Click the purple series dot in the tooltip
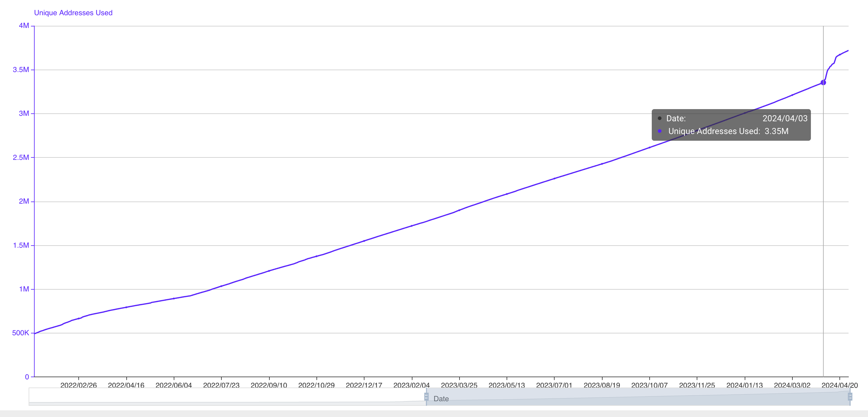 pyautogui.click(x=659, y=131)
